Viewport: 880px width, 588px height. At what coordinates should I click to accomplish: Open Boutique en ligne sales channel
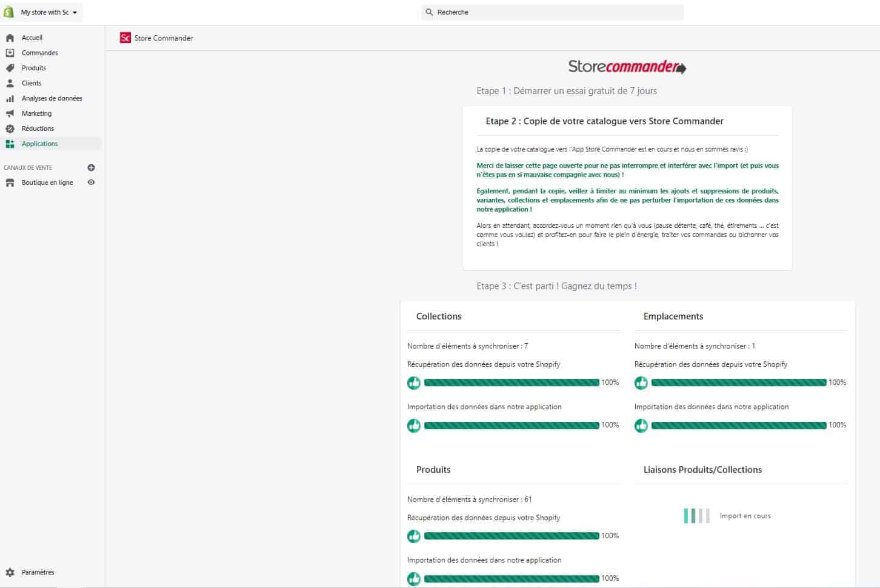(x=47, y=182)
